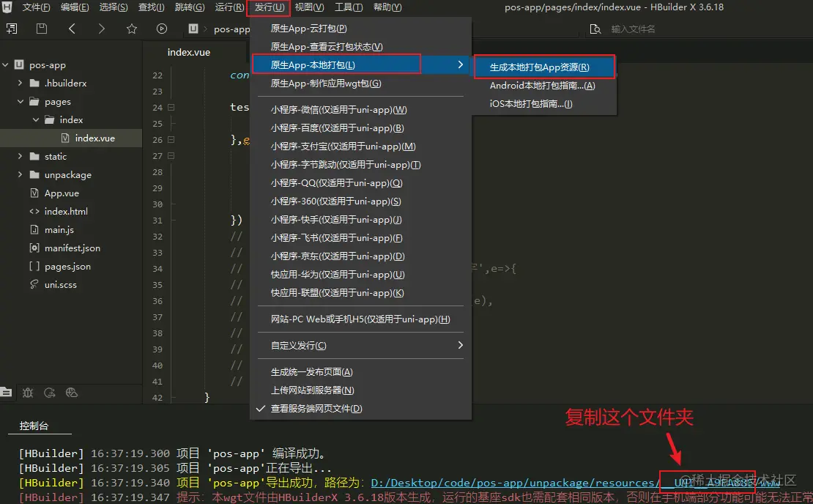Toggle 查看服务端网页文件 checked menu item
Screen dimensions: 813x504
click(x=316, y=409)
